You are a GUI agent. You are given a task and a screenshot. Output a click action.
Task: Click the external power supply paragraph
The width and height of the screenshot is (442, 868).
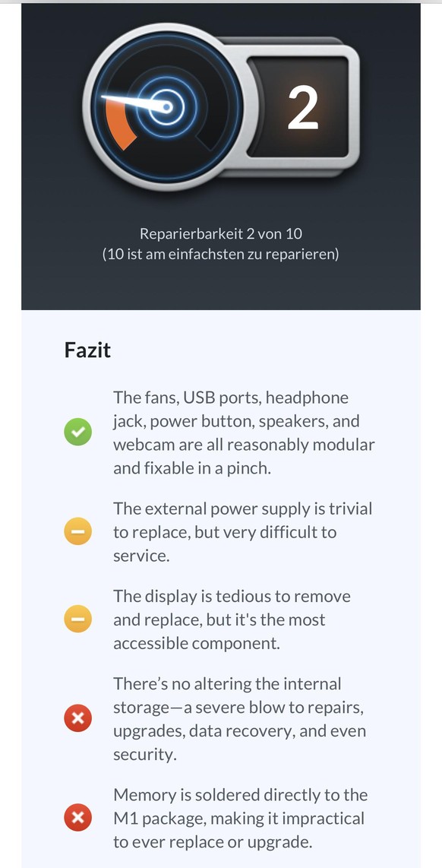point(243,532)
